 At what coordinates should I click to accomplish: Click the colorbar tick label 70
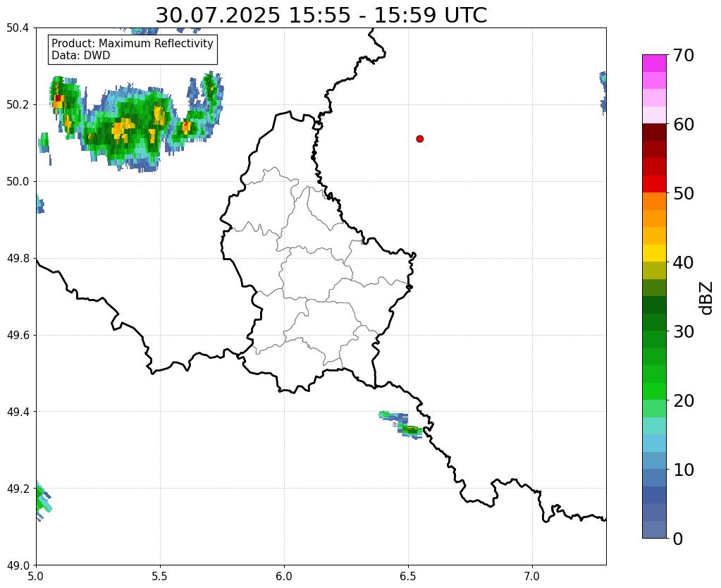[684, 55]
